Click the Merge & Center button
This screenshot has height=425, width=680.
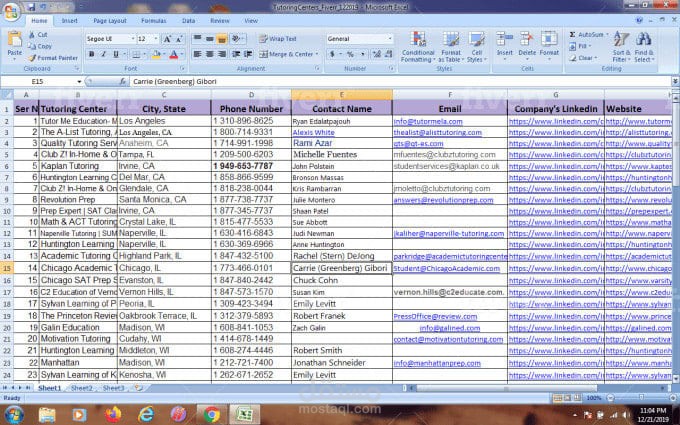(x=289, y=54)
